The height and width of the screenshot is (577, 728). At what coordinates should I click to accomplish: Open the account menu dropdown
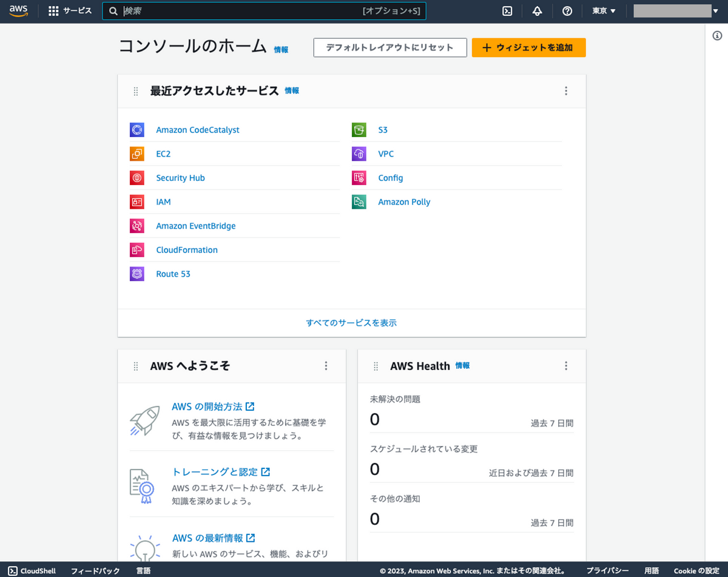tap(676, 11)
